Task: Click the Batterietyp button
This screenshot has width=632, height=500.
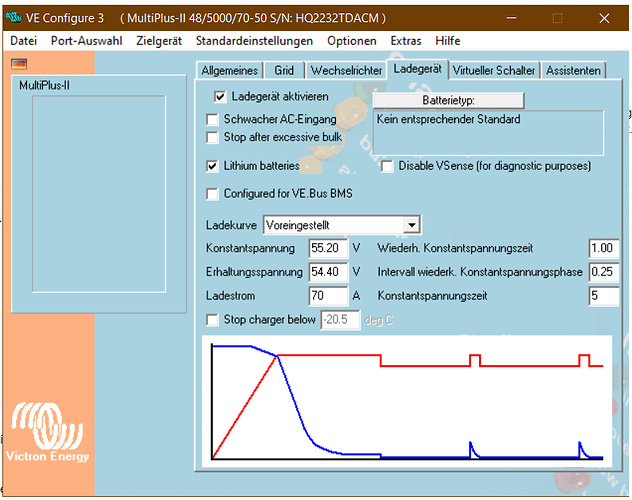Action: [448, 100]
